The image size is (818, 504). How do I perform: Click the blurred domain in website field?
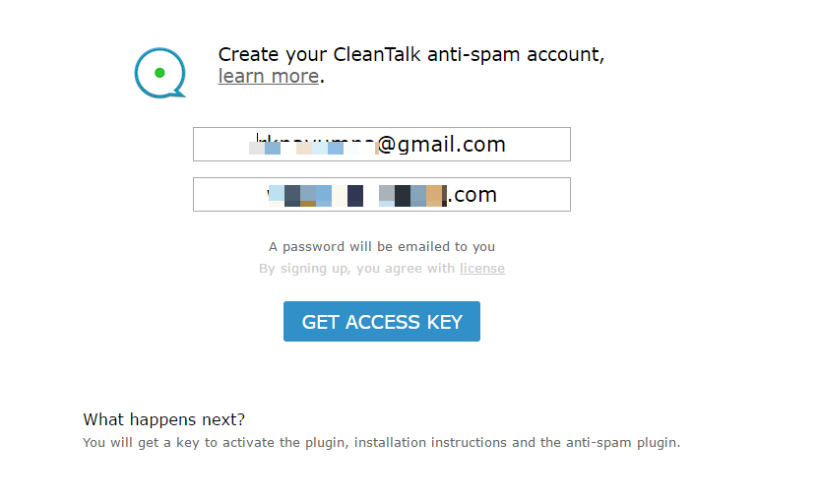357,195
